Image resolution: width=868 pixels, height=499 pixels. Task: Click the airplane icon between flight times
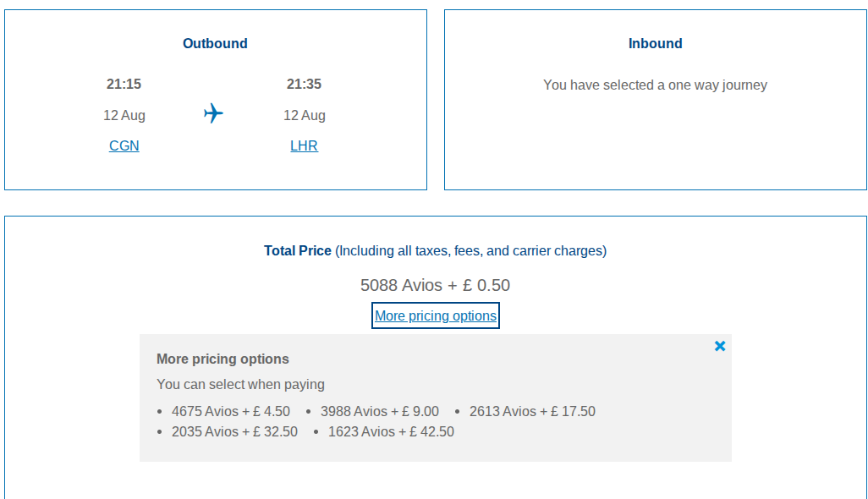[214, 113]
